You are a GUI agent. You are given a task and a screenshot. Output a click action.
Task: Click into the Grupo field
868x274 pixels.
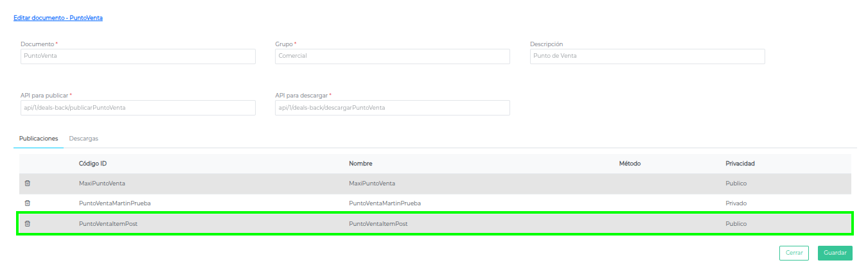coord(392,56)
